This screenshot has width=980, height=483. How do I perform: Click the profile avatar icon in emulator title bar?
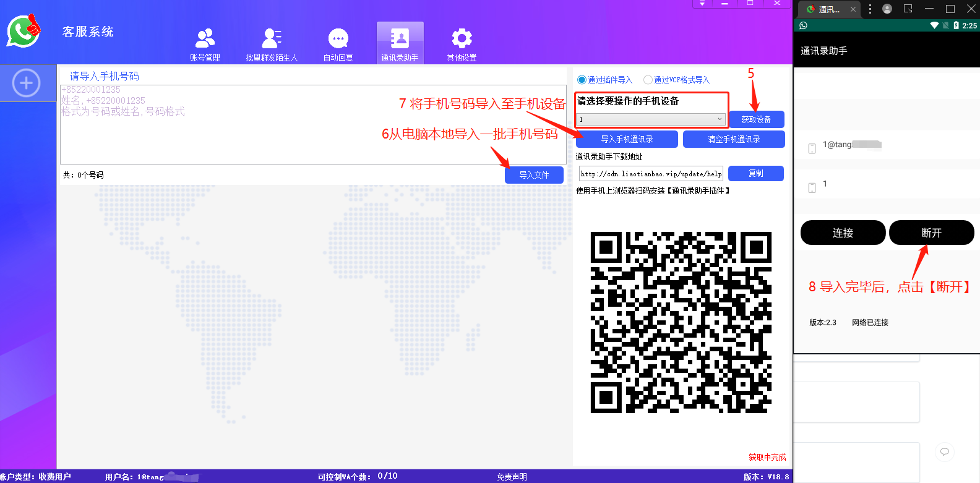(887, 9)
